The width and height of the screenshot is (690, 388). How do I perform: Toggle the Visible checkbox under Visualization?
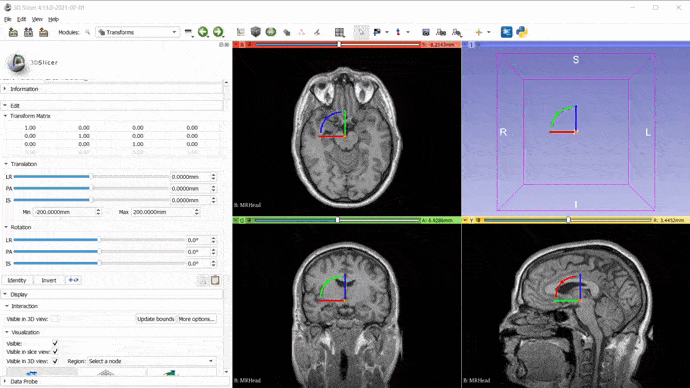pyautogui.click(x=55, y=343)
